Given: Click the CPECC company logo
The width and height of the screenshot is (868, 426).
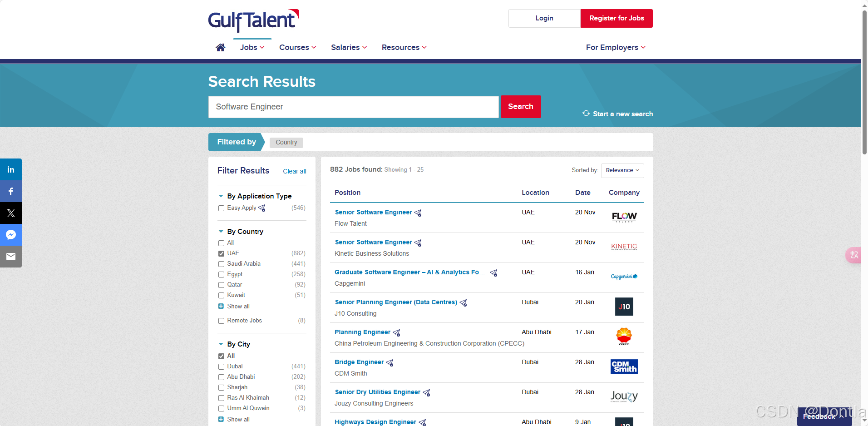Looking at the screenshot, I should click(624, 337).
